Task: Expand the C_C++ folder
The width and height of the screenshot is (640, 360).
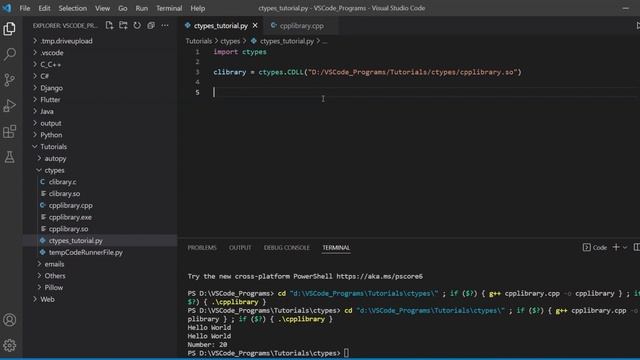Action: click(51, 64)
